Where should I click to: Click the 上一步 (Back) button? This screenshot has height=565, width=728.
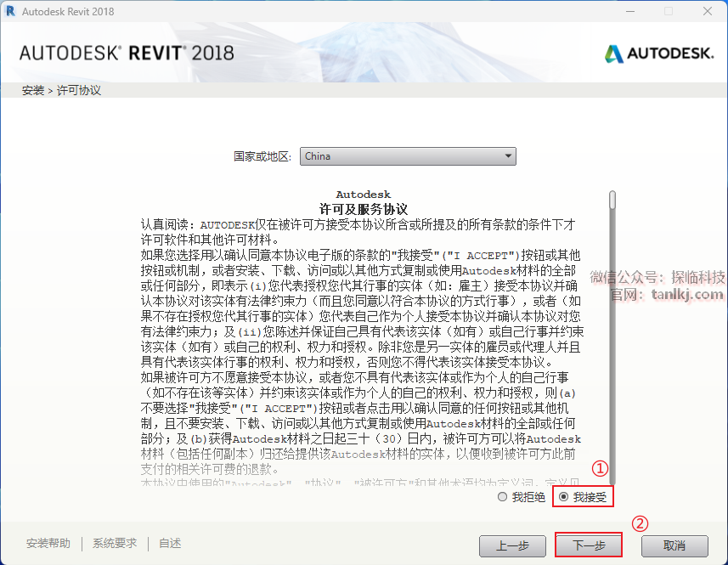(x=512, y=545)
